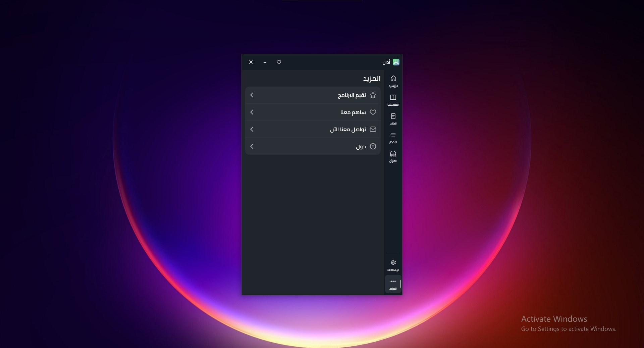This screenshot has height=348, width=644.
Task: Open the القرآن audio section with headphones icon
Action: point(393,156)
